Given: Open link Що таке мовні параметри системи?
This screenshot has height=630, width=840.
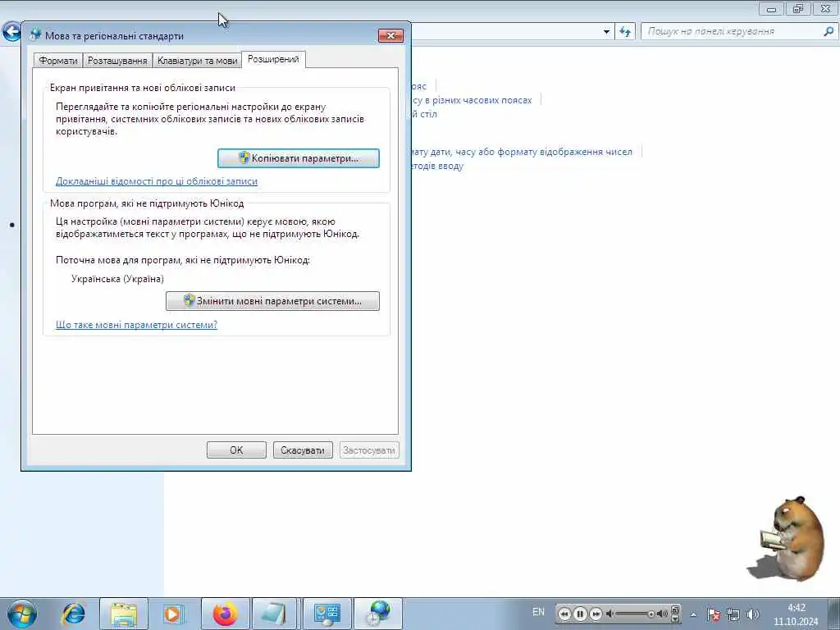Looking at the screenshot, I should pyautogui.click(x=137, y=325).
